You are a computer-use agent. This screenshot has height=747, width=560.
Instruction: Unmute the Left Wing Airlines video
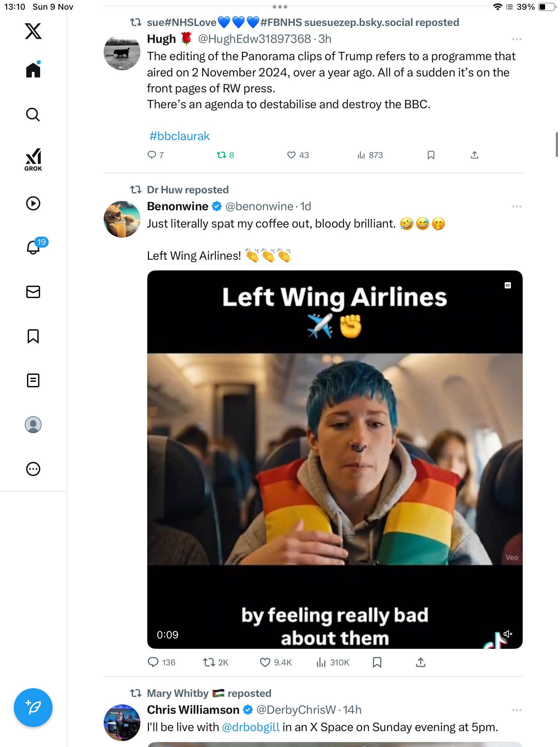point(507,634)
